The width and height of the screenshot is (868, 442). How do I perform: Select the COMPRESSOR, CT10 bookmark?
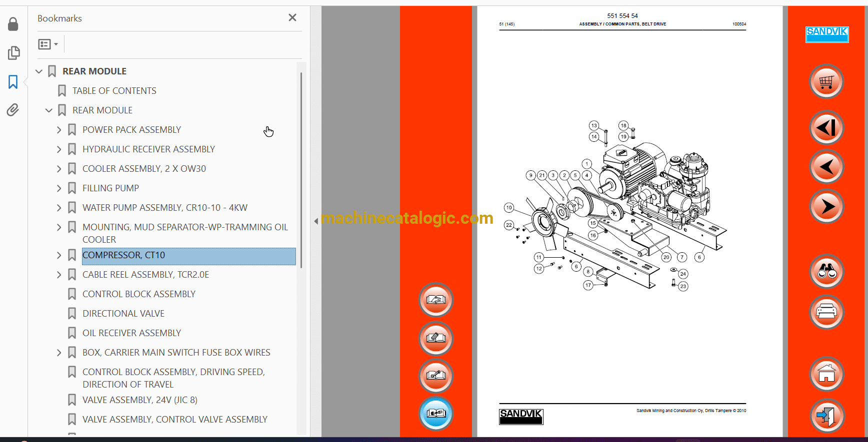[189, 256]
